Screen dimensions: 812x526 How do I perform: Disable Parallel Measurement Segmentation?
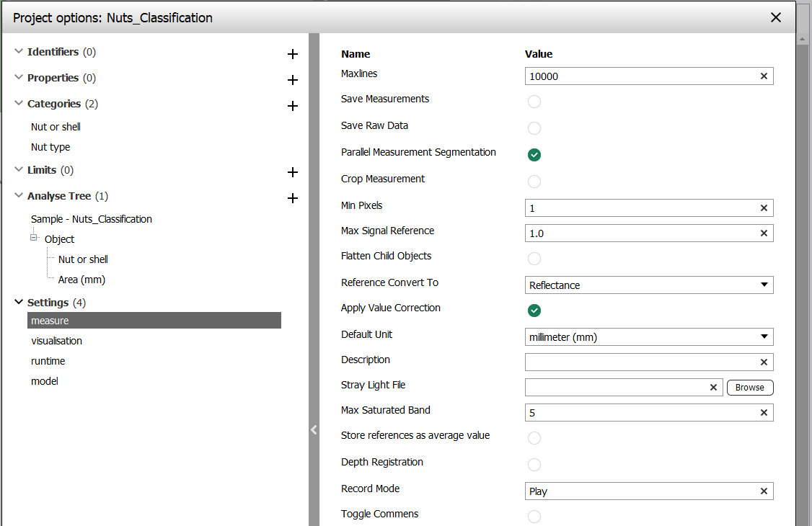tap(534, 155)
